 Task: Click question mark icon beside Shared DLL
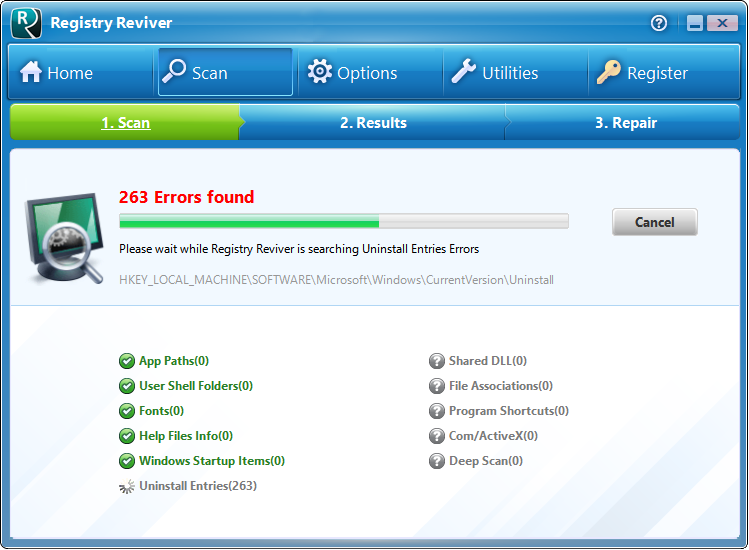[437, 361]
